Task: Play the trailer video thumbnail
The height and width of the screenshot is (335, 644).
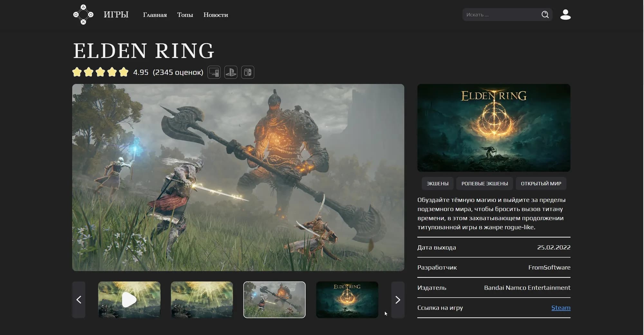Action: pos(129,300)
